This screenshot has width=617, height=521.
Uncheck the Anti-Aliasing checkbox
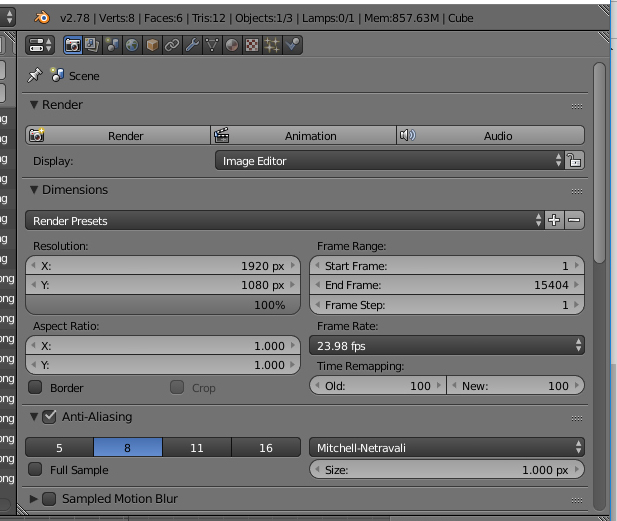[x=49, y=417]
